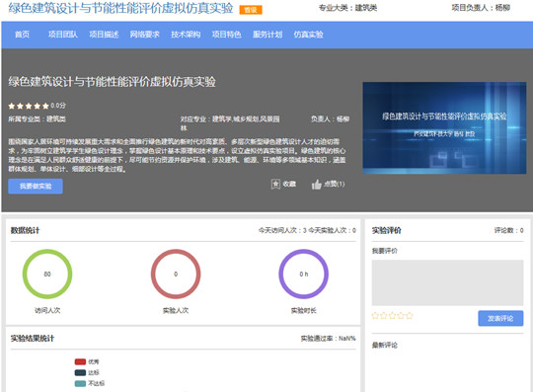This screenshot has height=392, width=533.
Task: Open 网络要求 section
Action: (x=144, y=35)
